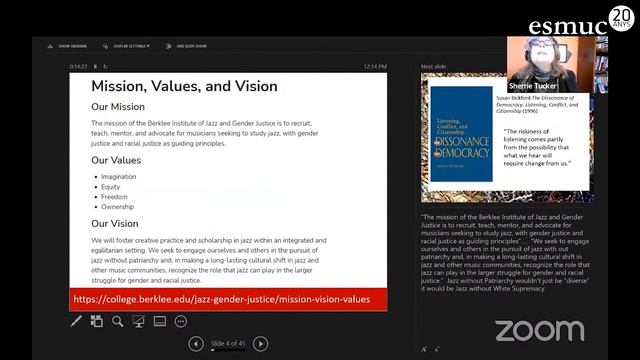This screenshot has height=360, width=640.
Task: Click the slide progress bar under the slide counter
Action: [x=228, y=349]
